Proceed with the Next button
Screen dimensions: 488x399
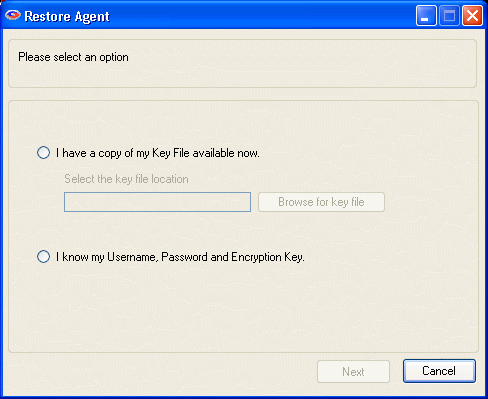pyautogui.click(x=353, y=371)
